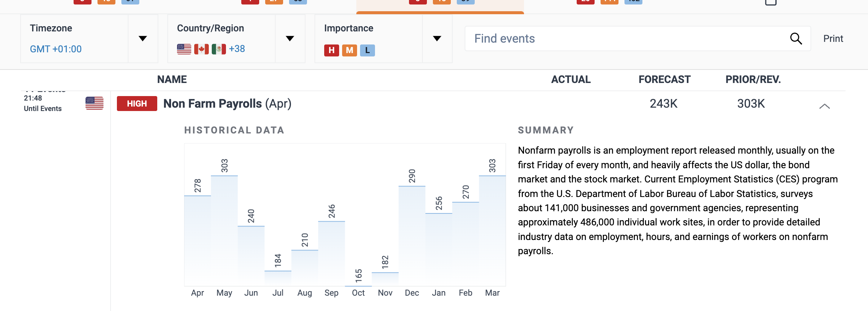
Task: Click the GMT +01:00 timezone value
Action: pos(56,49)
